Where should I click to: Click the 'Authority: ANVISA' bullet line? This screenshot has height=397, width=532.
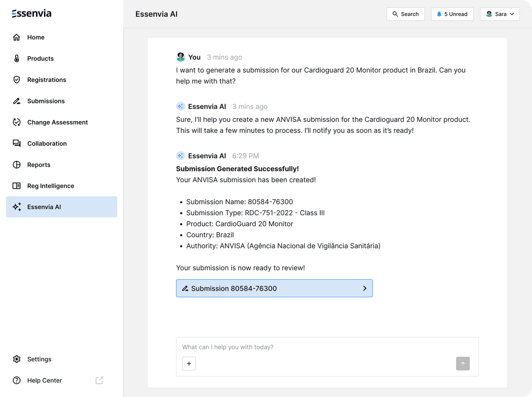(x=283, y=246)
